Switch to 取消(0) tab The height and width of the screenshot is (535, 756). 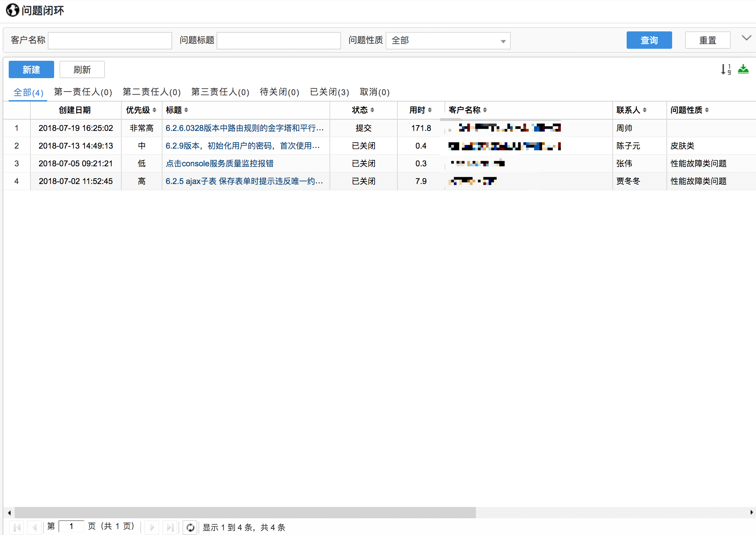pos(375,92)
